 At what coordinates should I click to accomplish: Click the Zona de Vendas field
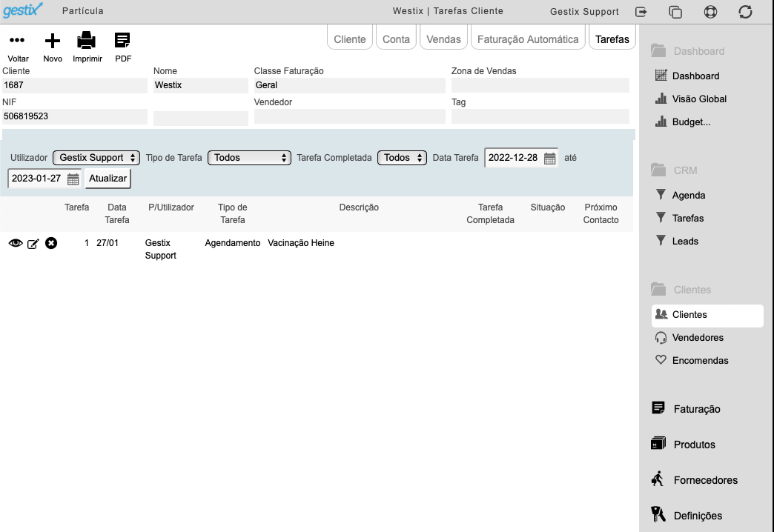tap(540, 85)
